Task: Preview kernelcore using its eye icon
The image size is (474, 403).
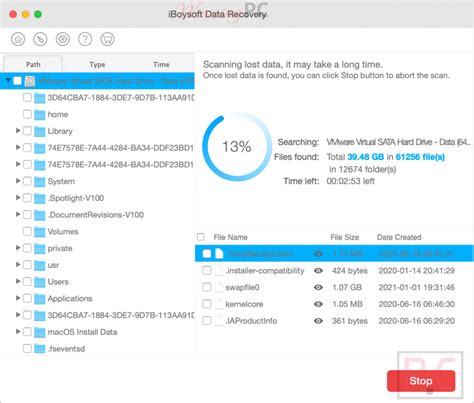Action: 318,304
